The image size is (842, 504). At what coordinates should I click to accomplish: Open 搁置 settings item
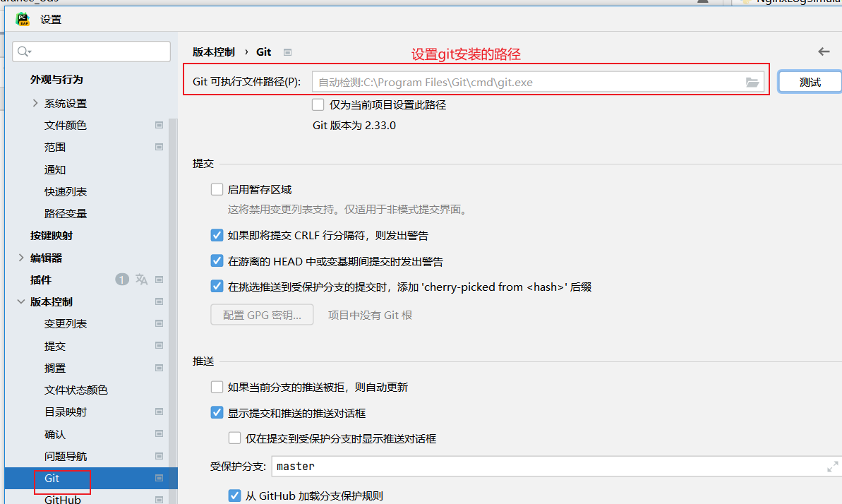[55, 368]
